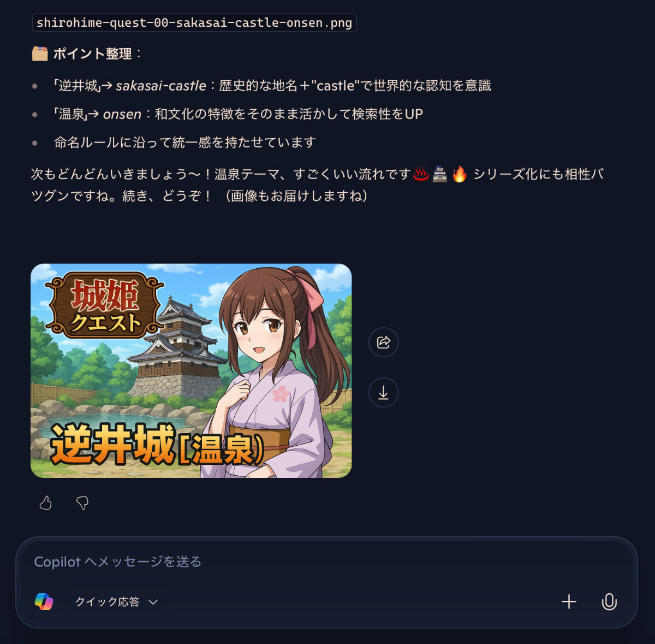Download the generated castle onsen image
Image resolution: width=655 pixels, height=644 pixels.
point(383,393)
